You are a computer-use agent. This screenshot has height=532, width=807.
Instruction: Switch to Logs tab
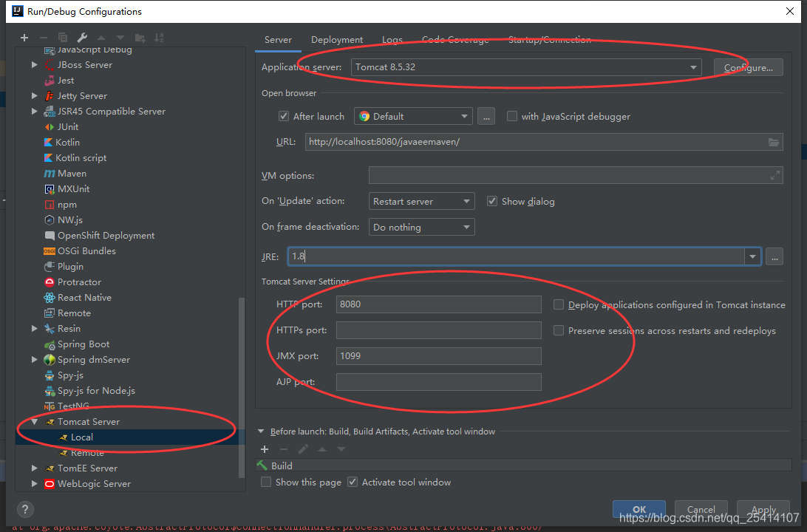tap(392, 40)
